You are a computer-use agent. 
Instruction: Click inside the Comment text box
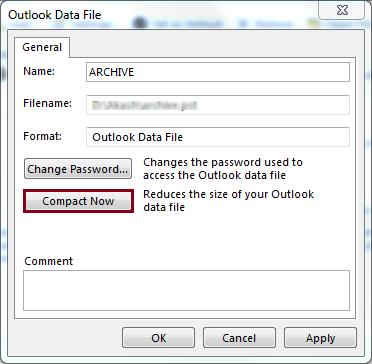point(186,290)
